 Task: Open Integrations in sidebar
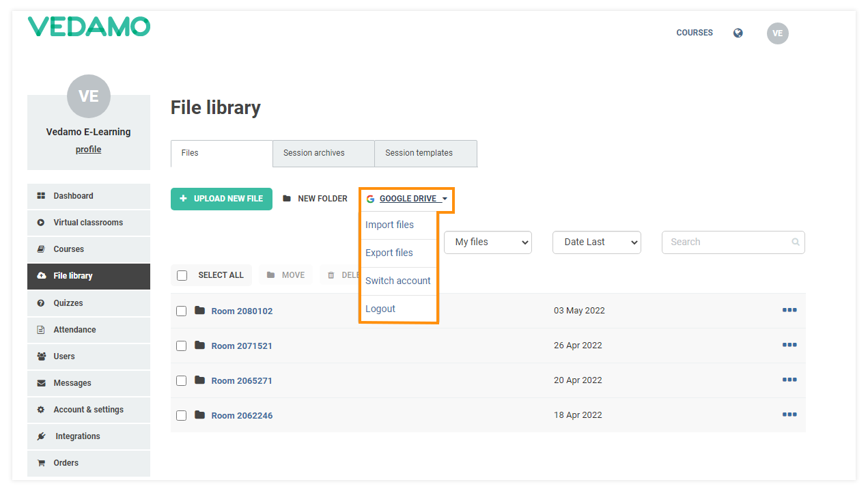click(89, 436)
